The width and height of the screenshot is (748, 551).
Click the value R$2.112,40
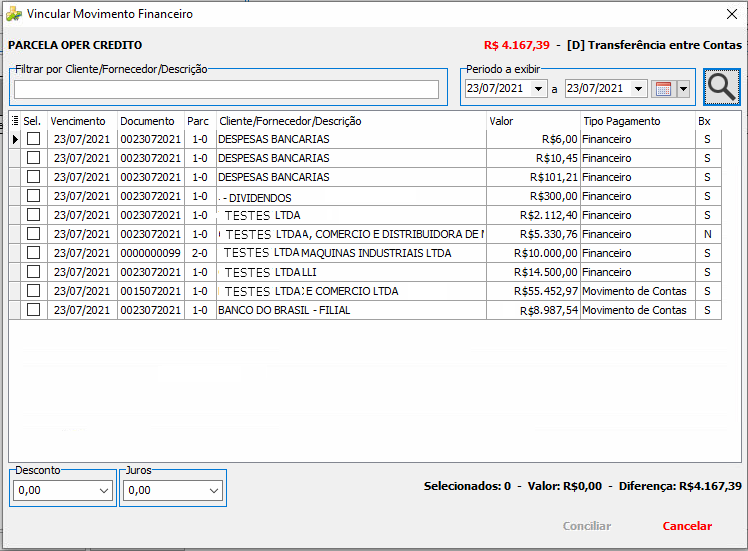pyautogui.click(x=549, y=216)
